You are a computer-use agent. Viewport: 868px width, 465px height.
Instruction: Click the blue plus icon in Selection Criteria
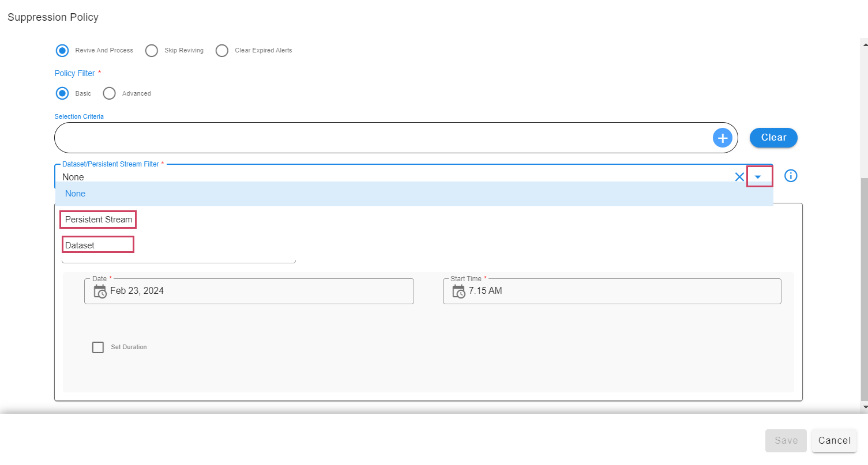tap(722, 138)
